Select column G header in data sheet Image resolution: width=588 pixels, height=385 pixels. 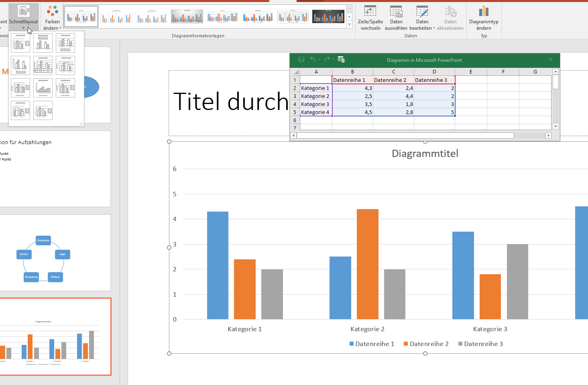(x=535, y=72)
